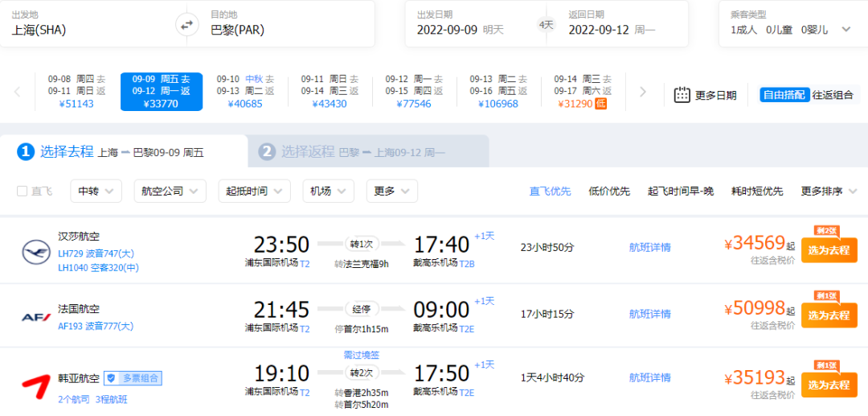Click the return date 2022-09-12
Screen dimensions: 868x416
599,30
